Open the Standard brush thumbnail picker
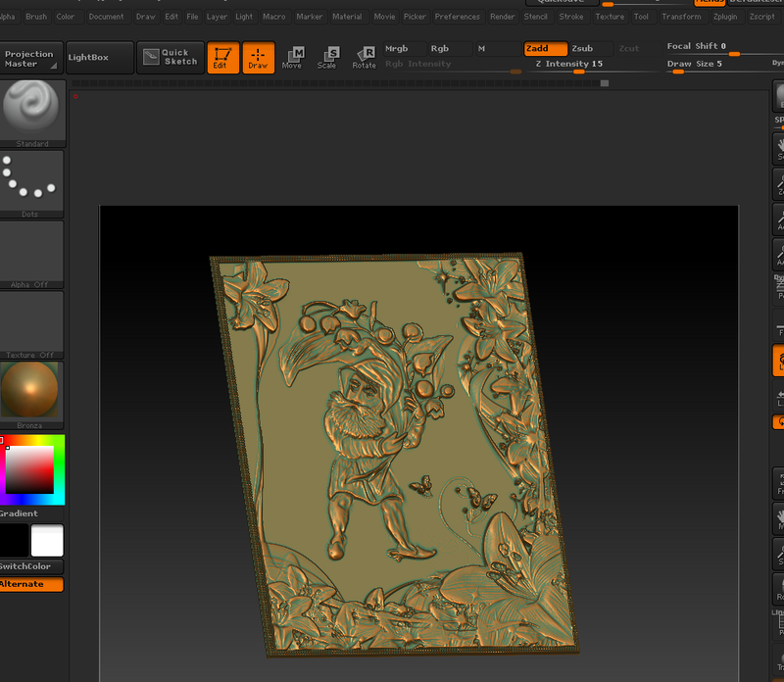Image resolution: width=784 pixels, height=682 pixels. pos(32,114)
